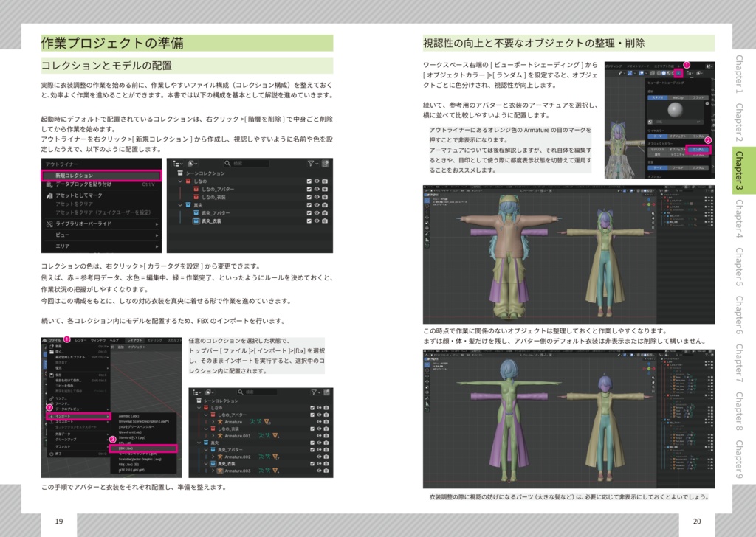Click ランダム under オブジェクトカラー
Viewport: 756px width, 537px height.
coord(699,150)
